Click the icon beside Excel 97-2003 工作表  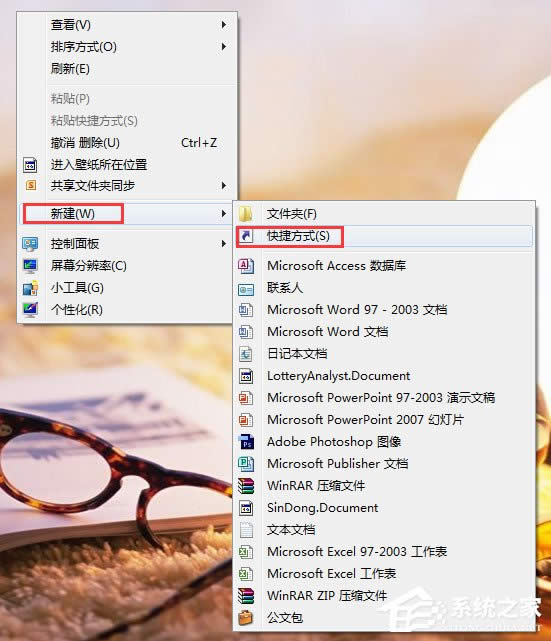[246, 552]
